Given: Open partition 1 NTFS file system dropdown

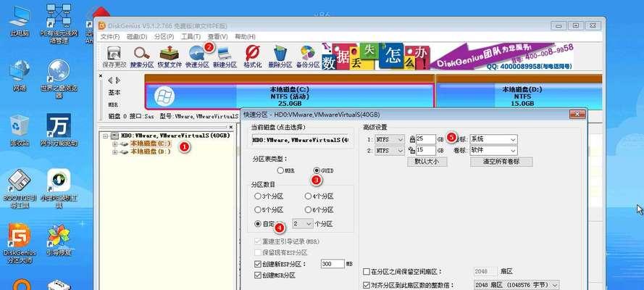Looking at the screenshot, I should click(390, 140).
